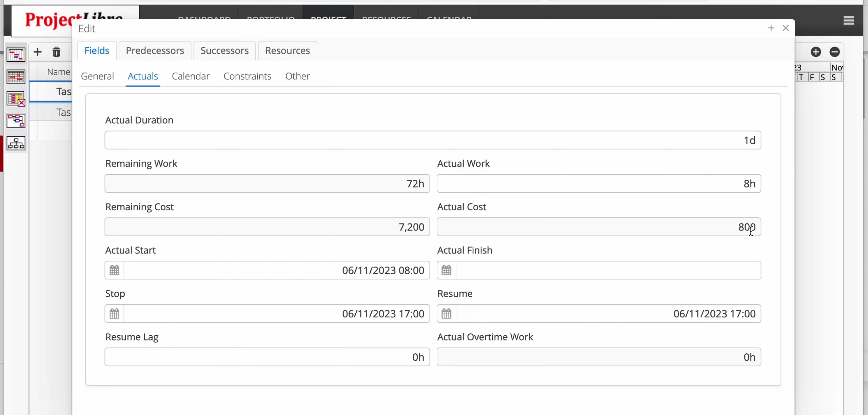Screen dimensions: 868x415
Task: Select the Actuals sub-tab
Action: tap(143, 76)
